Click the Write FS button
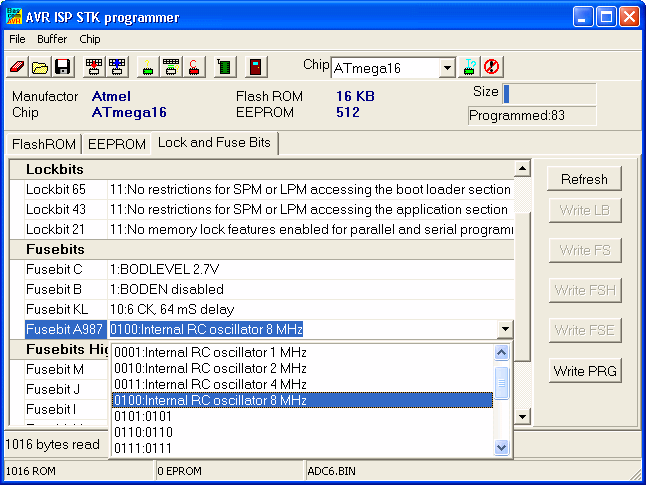 [x=584, y=250]
